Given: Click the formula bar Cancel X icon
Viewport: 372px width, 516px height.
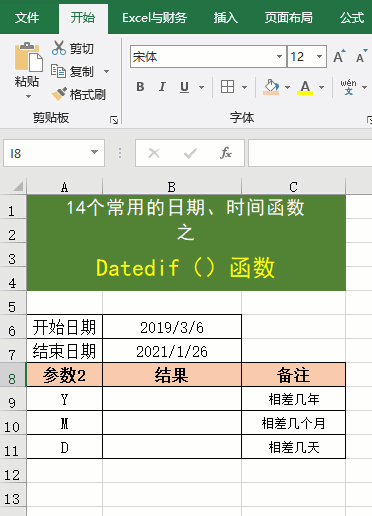Looking at the screenshot, I should point(154,153).
